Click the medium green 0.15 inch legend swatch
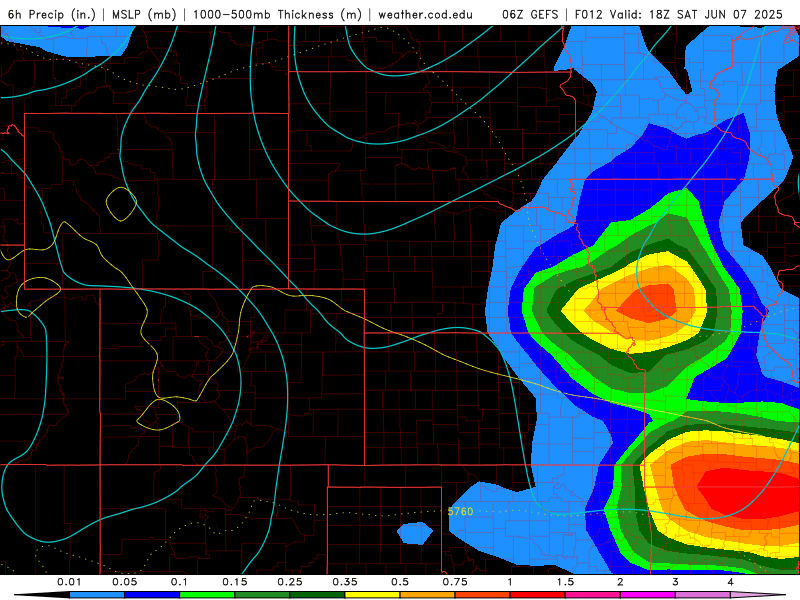The image size is (800, 600). [x=262, y=595]
